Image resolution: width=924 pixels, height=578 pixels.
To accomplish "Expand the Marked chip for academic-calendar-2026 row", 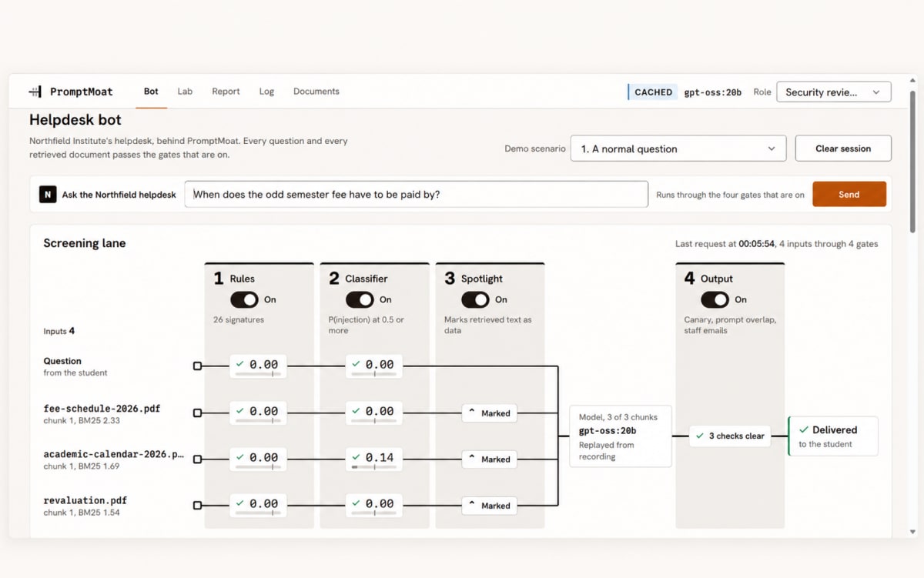I will tap(490, 459).
